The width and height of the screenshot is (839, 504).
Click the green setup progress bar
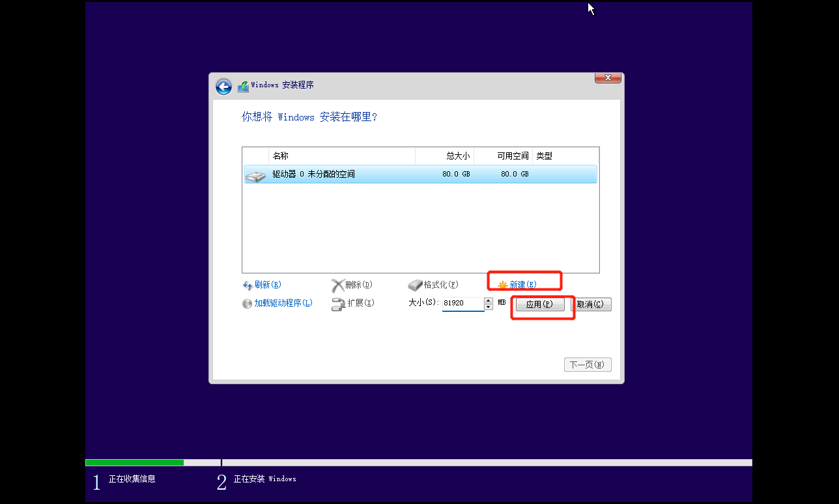pyautogui.click(x=134, y=462)
